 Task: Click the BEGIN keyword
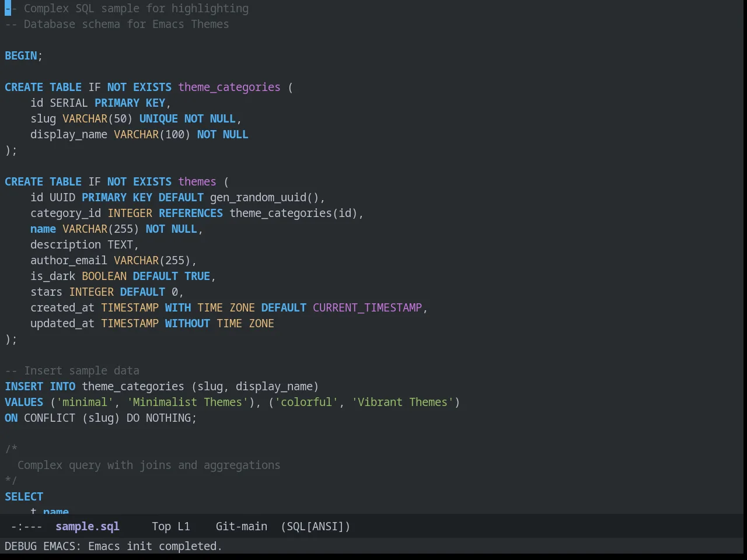(x=21, y=55)
